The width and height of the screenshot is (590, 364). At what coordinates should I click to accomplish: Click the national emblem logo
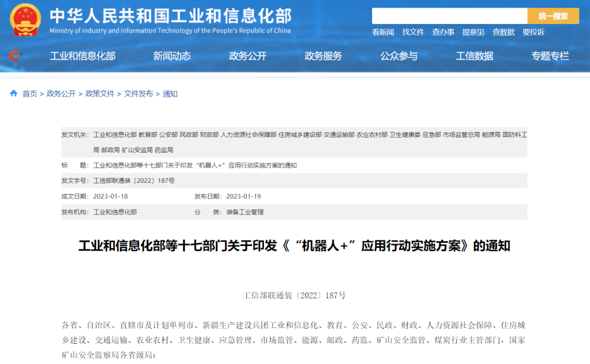tap(25, 20)
